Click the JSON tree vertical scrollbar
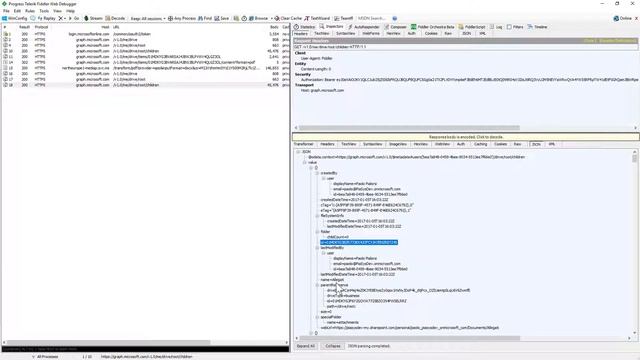 635,158
